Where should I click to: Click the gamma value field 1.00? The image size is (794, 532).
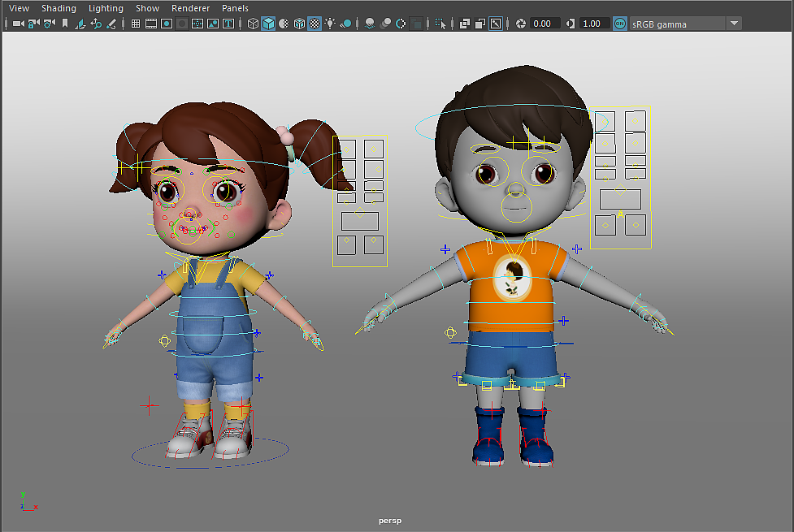pyautogui.click(x=593, y=24)
